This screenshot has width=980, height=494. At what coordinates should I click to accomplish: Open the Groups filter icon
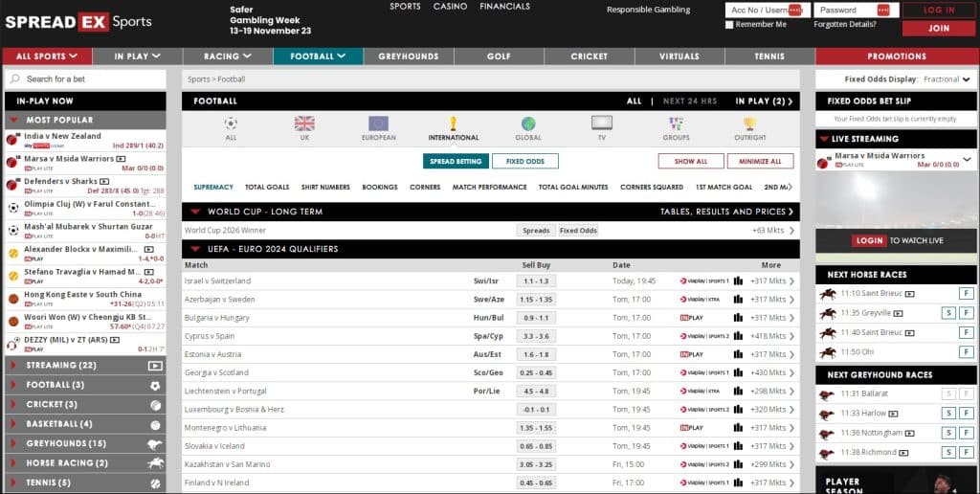676,123
